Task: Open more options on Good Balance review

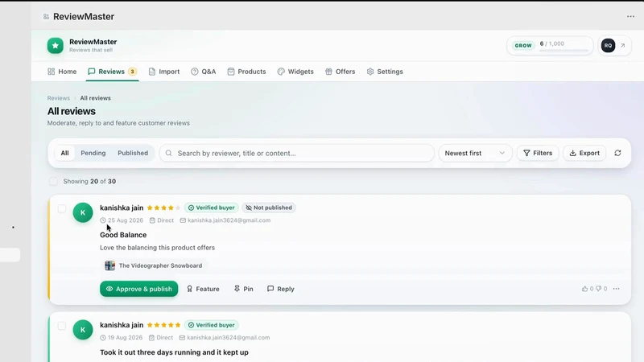Action: click(616, 289)
